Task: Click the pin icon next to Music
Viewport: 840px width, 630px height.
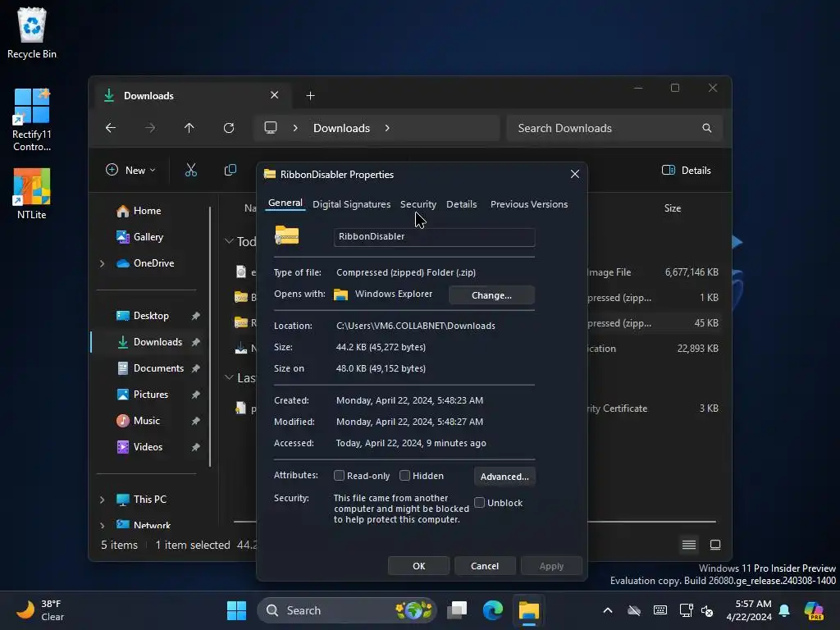Action: (196, 421)
